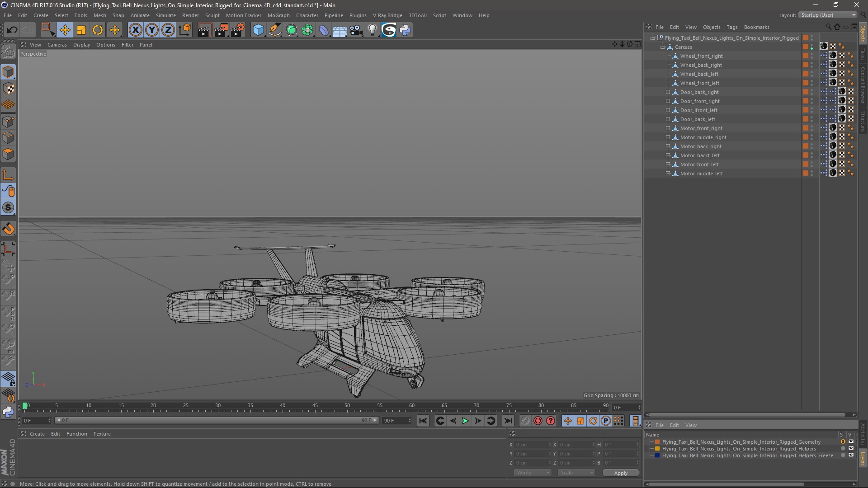Collapse the root Flying_Taxi object
The image size is (868, 488).
652,38
